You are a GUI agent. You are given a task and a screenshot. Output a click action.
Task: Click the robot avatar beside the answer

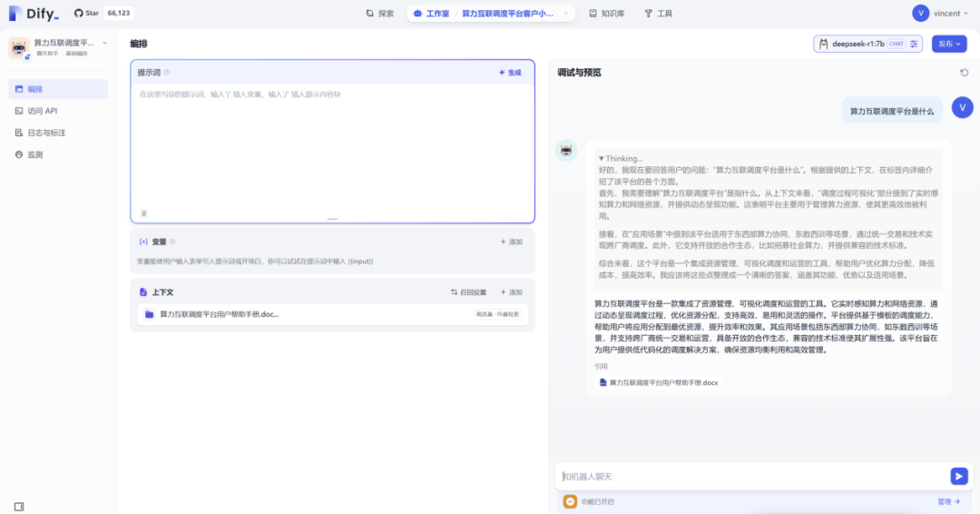coord(566,150)
